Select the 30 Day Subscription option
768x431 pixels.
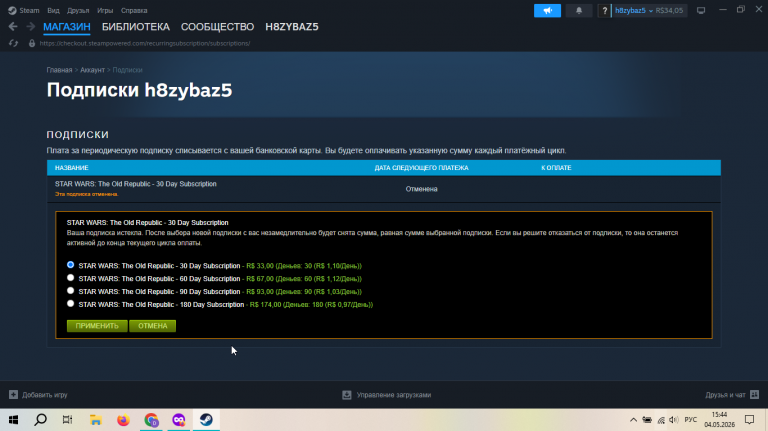click(71, 265)
